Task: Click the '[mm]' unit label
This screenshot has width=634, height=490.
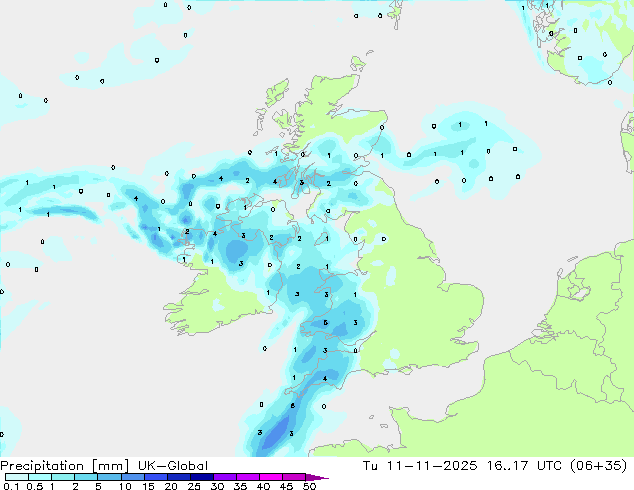Action: (111, 466)
